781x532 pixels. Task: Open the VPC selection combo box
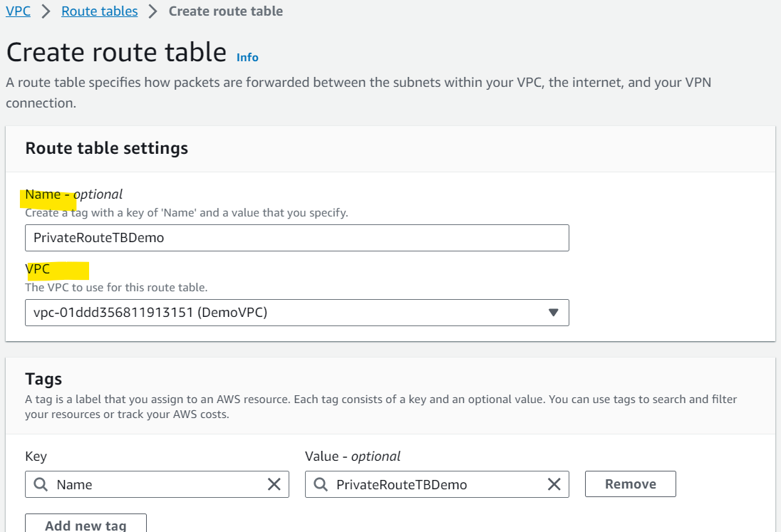pos(297,313)
